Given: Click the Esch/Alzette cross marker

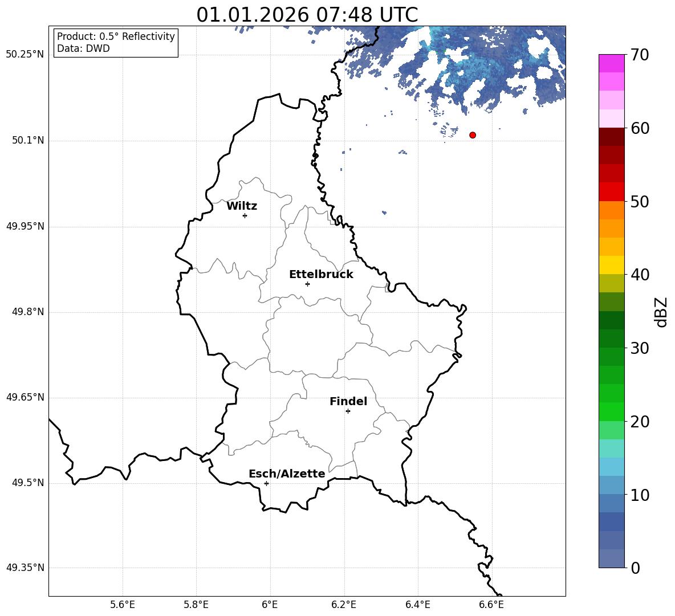Looking at the screenshot, I should coord(266,483).
